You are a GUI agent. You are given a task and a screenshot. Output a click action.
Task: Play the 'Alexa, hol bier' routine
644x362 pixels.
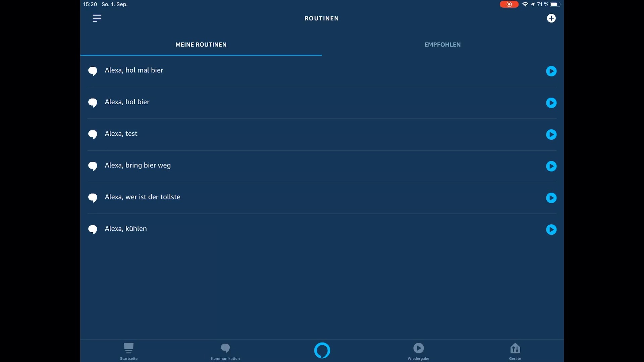[x=551, y=103]
